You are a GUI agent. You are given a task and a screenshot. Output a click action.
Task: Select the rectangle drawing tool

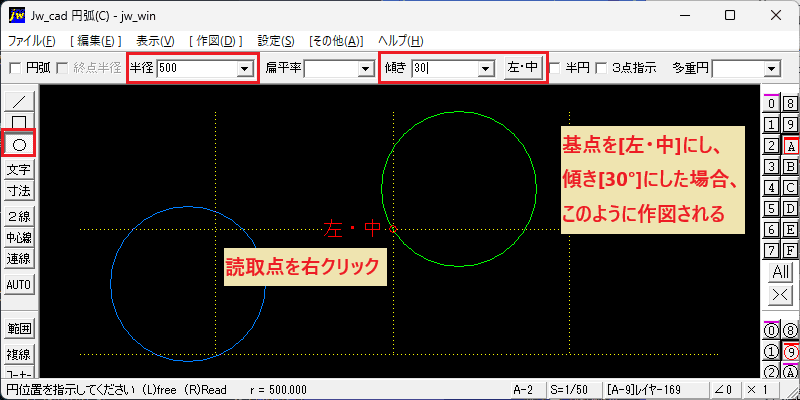19,121
